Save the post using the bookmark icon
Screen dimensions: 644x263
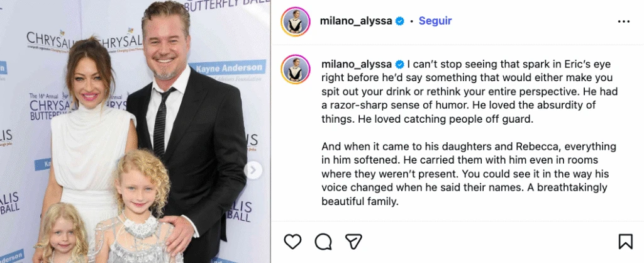(x=625, y=241)
